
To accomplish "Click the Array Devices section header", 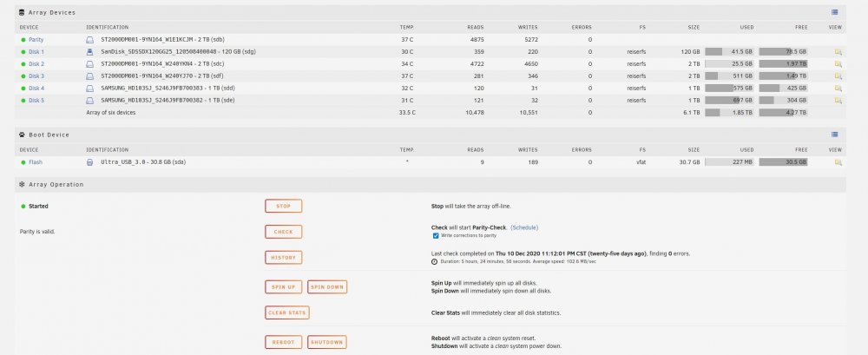I will coord(431,12).
